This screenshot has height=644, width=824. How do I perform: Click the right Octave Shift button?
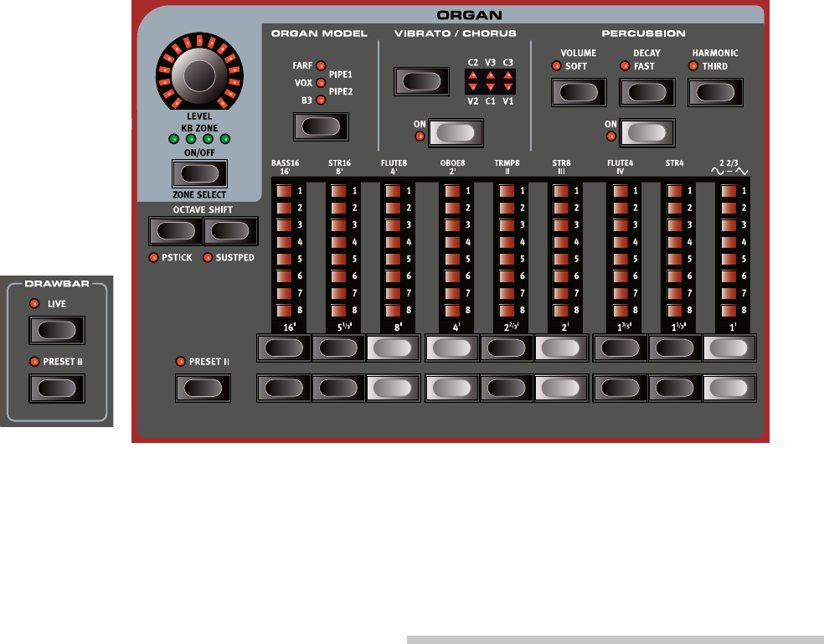pos(230,231)
